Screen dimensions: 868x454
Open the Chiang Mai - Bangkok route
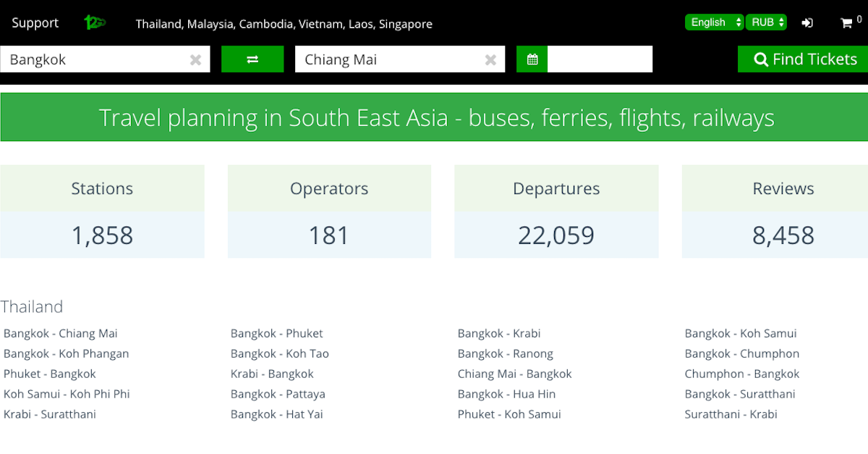point(514,374)
